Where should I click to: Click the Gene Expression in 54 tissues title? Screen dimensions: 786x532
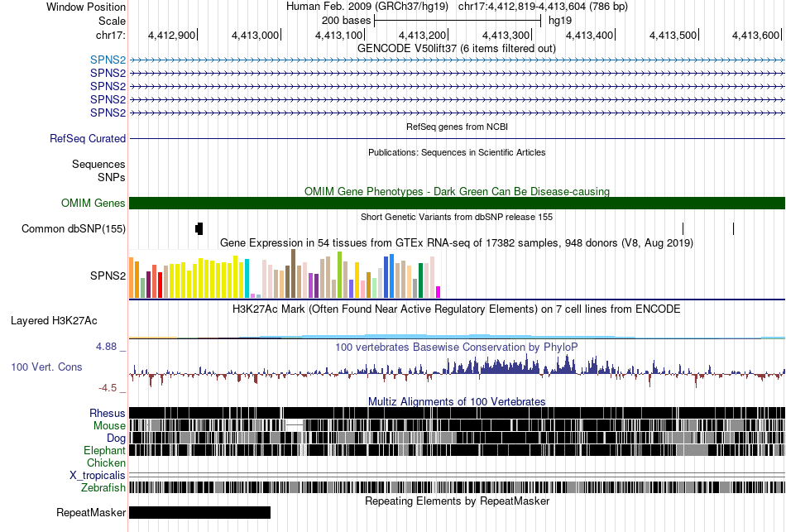tap(457, 243)
